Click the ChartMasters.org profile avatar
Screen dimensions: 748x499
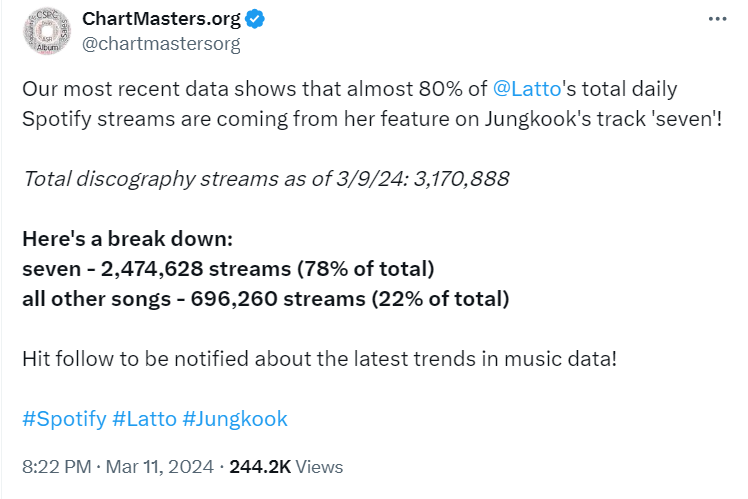(x=45, y=33)
